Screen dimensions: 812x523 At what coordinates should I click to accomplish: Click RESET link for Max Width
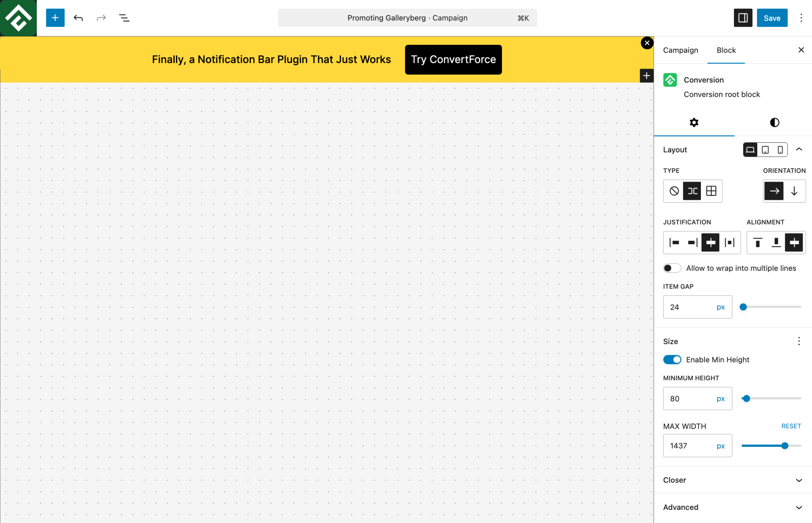tap(791, 426)
